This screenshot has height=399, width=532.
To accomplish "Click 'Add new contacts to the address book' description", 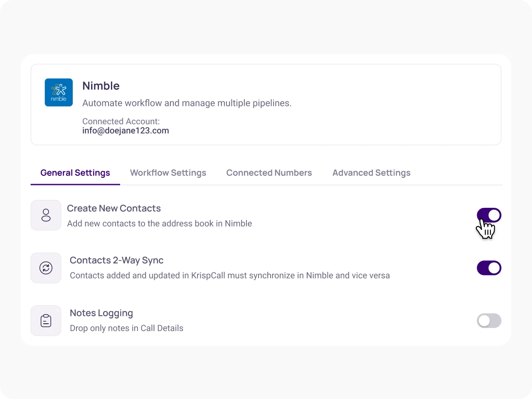I will click(x=160, y=224).
